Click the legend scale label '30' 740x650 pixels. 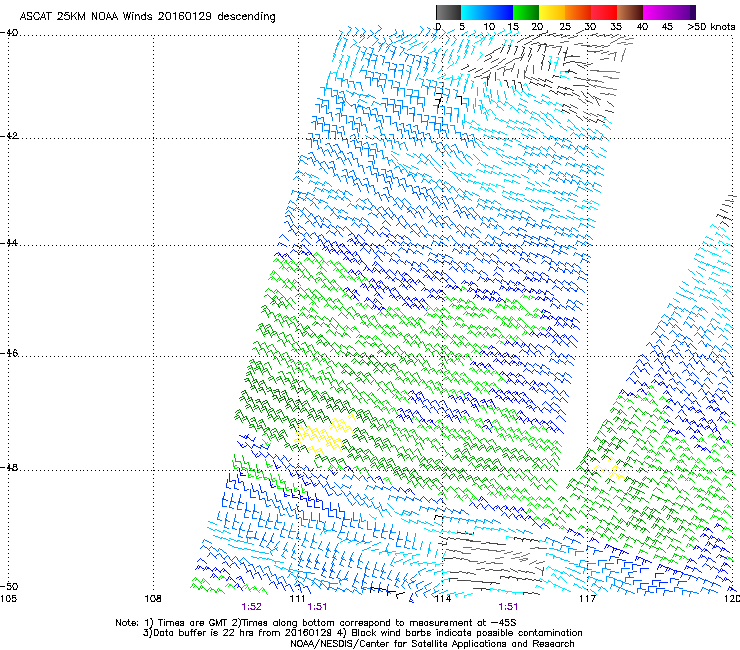click(590, 27)
